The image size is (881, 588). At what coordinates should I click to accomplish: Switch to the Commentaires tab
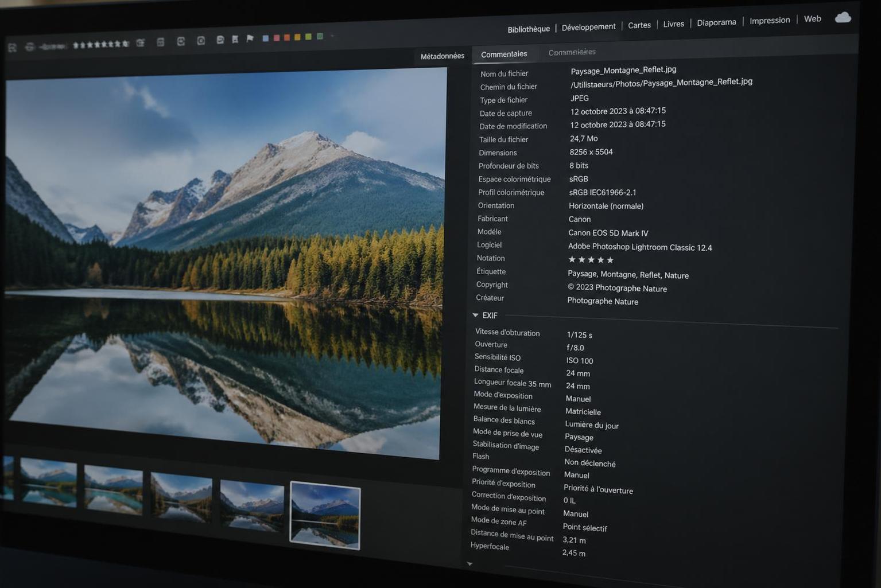(503, 54)
